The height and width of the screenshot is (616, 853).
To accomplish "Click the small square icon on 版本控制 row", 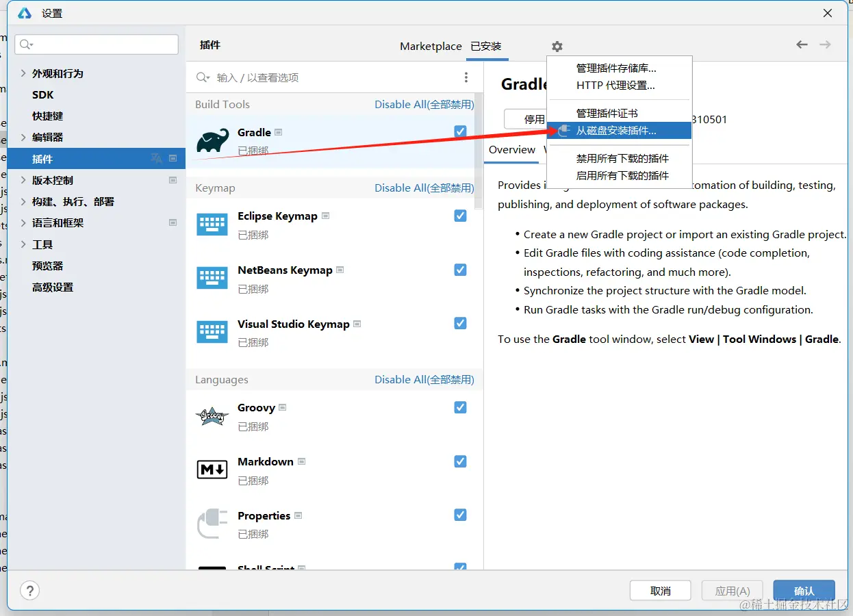I will coord(173,180).
